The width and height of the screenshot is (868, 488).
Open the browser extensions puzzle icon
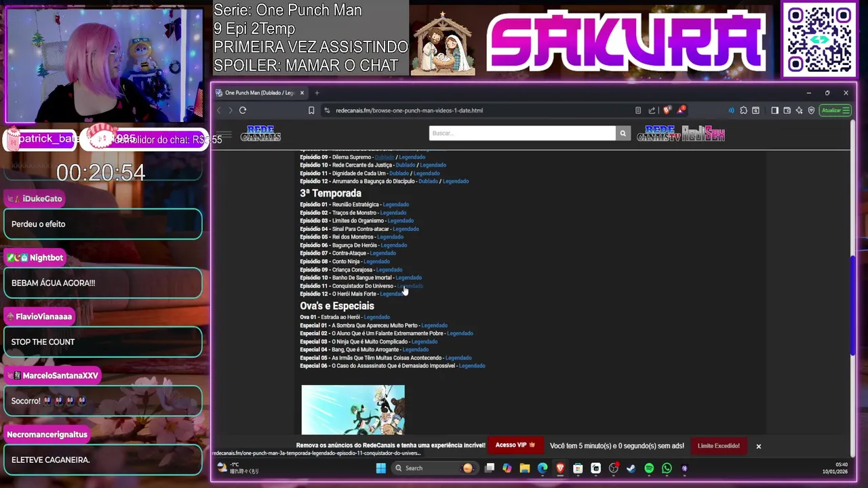pyautogui.click(x=744, y=110)
